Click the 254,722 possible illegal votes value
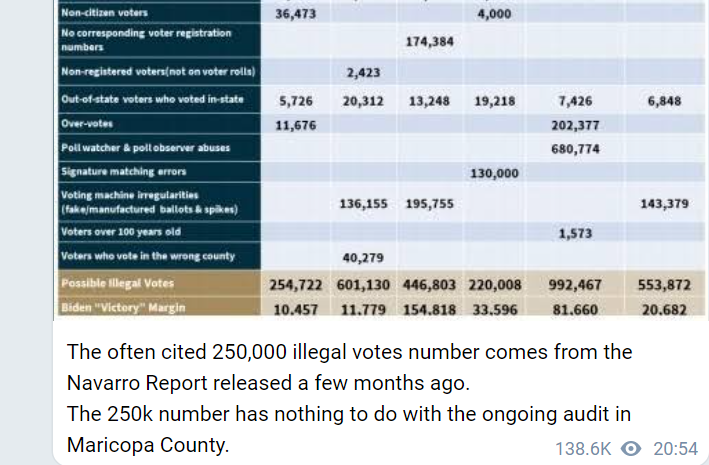 pos(296,285)
